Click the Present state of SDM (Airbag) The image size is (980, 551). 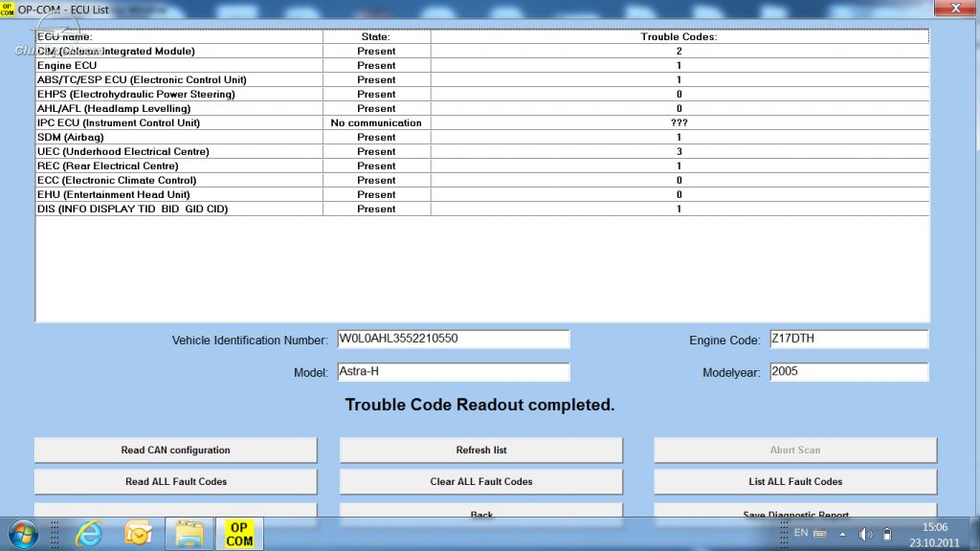pos(376,138)
